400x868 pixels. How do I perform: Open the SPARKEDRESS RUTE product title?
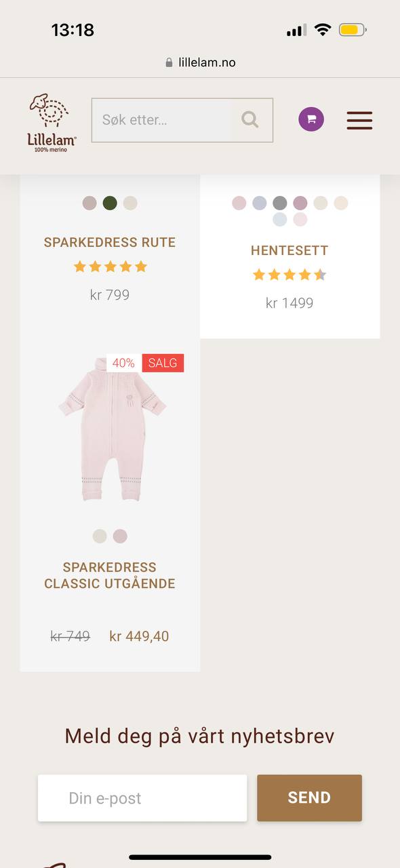click(x=110, y=242)
